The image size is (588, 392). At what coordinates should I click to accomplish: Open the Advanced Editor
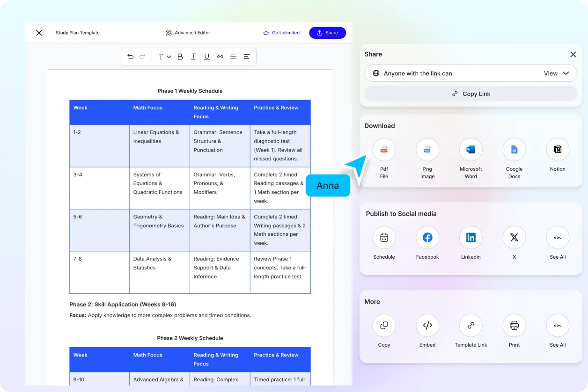click(188, 33)
